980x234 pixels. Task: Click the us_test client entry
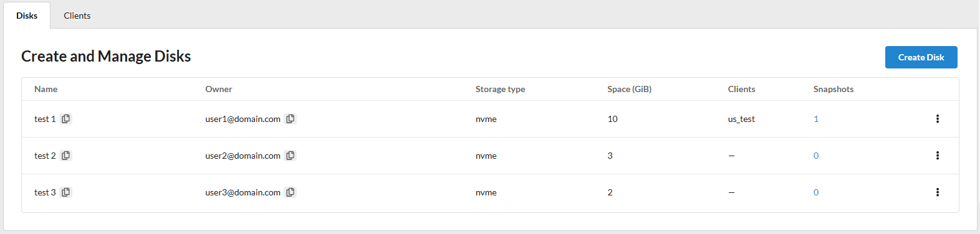(x=741, y=119)
